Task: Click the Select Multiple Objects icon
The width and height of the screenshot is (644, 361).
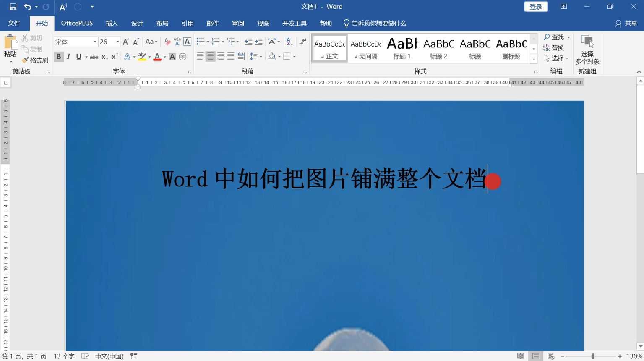Action: pos(587,50)
